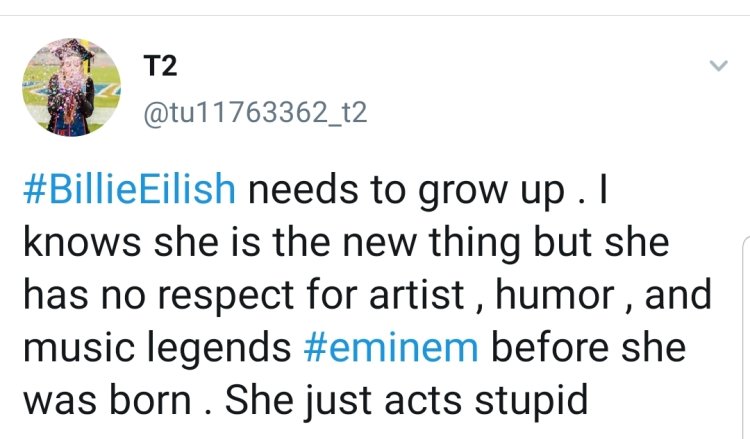Open the tweet options chevron menu
Screen dimensions: 750x439
(718, 66)
